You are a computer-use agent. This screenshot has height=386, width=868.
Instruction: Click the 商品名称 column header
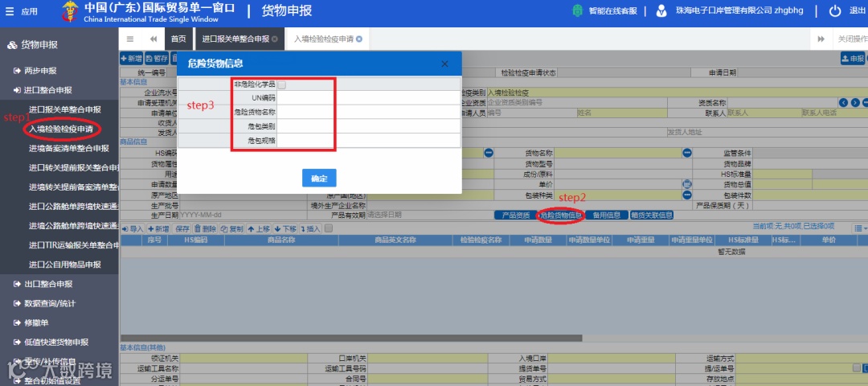tap(280, 240)
